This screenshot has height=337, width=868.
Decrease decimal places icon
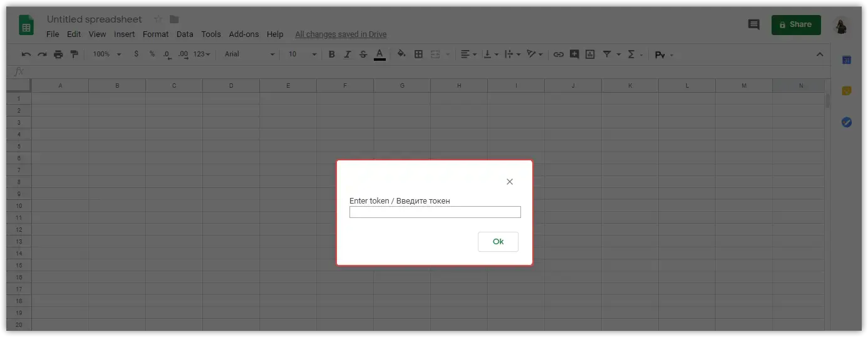click(x=167, y=54)
